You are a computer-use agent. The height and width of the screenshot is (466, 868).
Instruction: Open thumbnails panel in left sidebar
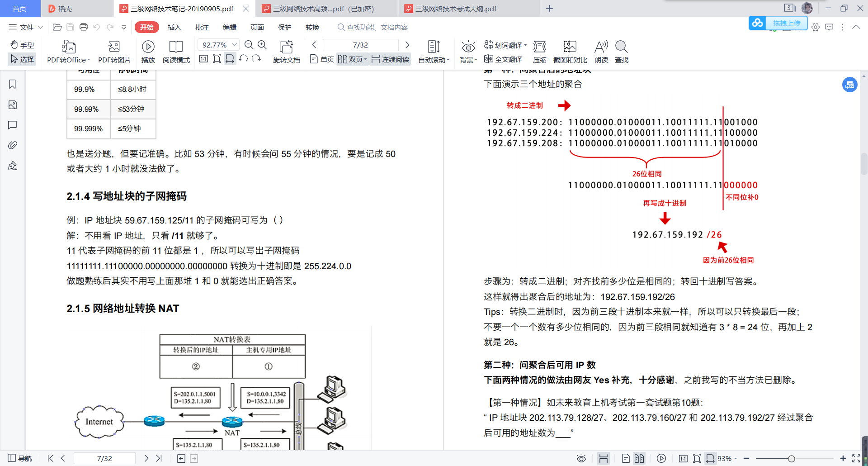click(x=13, y=105)
